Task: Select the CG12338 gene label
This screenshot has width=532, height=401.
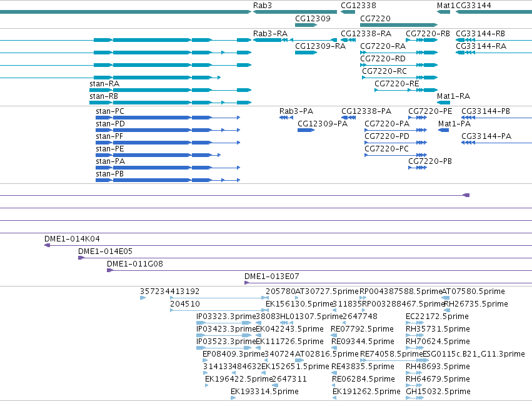Action: tap(358, 6)
